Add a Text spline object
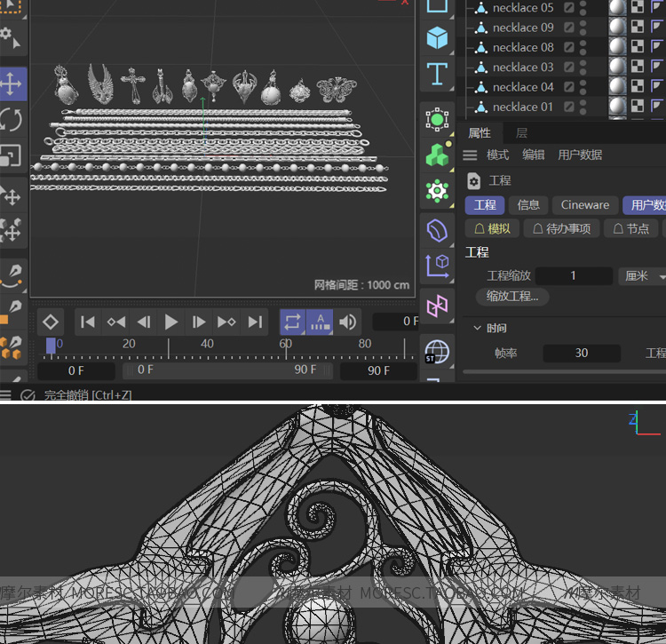 click(437, 74)
